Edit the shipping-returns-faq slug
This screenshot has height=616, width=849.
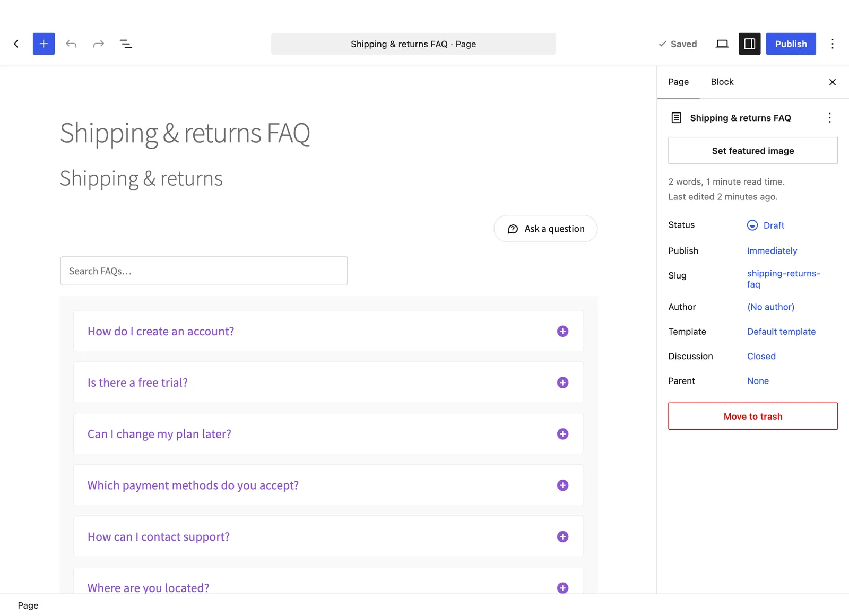click(x=783, y=279)
